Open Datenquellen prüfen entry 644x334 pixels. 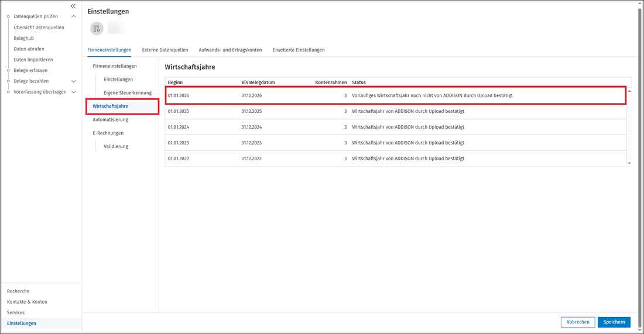[36, 16]
